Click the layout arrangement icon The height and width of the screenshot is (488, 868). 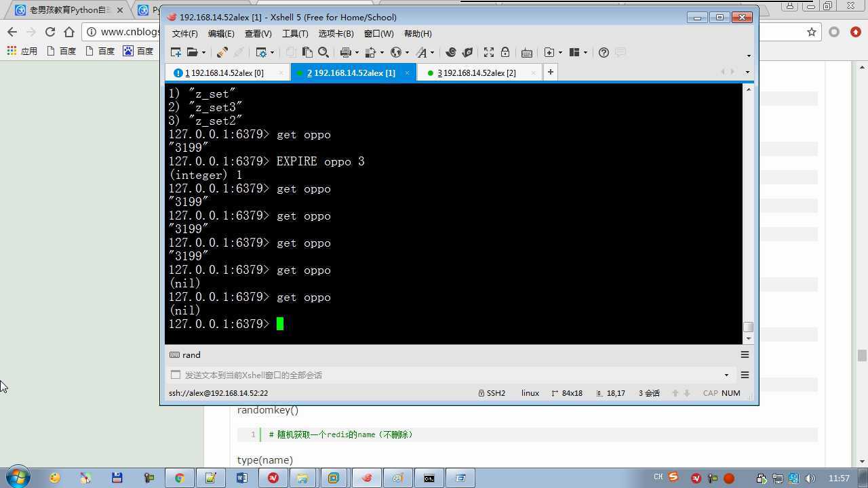tap(574, 52)
